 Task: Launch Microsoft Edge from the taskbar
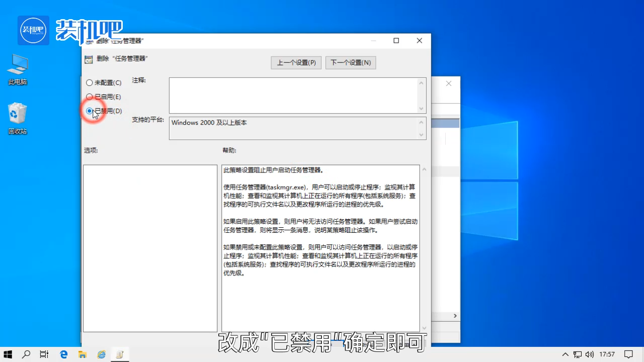click(63, 354)
